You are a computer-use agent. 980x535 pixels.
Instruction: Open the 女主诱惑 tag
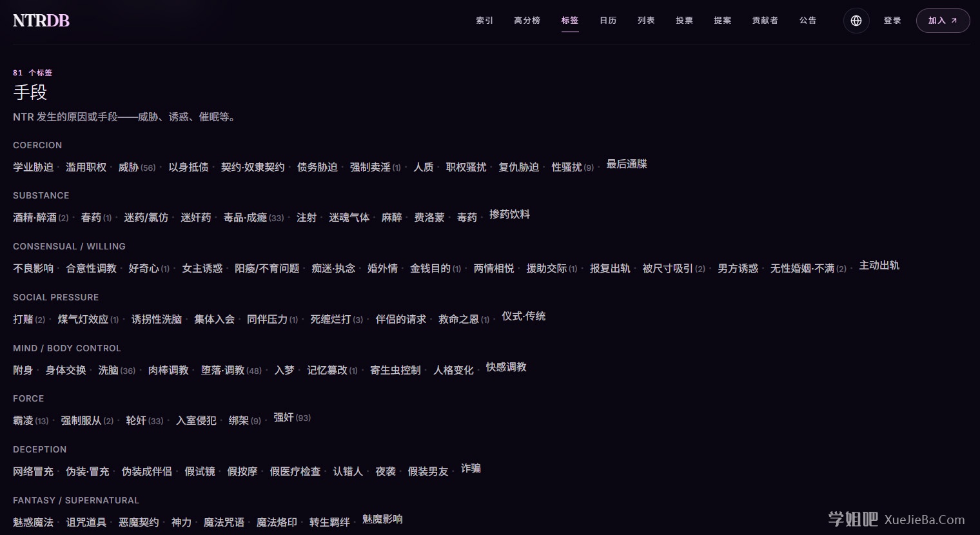(x=202, y=268)
